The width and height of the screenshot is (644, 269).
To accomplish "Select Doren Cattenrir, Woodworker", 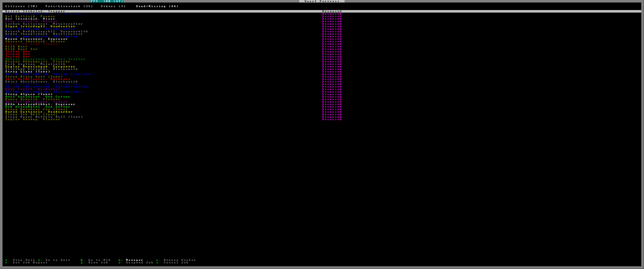I will 39,112.
